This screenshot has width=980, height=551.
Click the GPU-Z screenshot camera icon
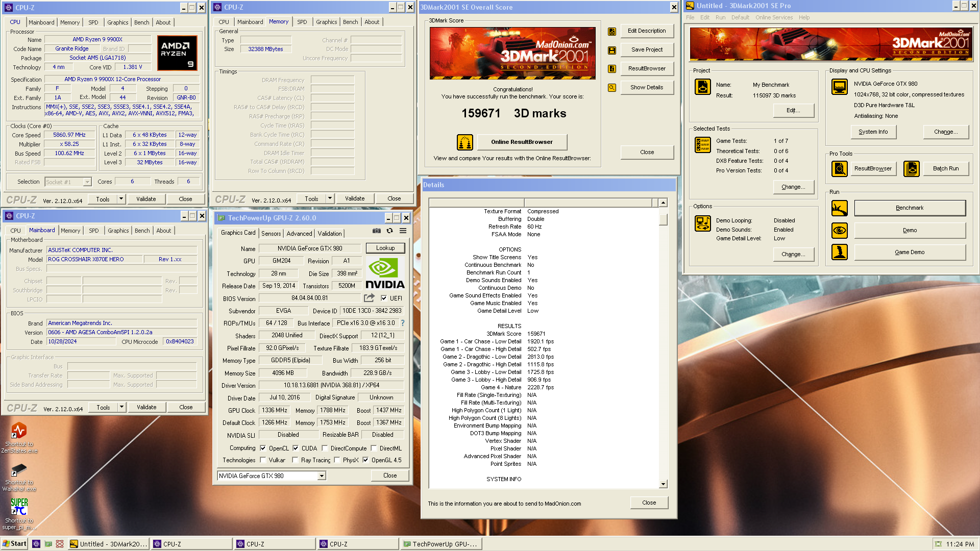pos(377,231)
